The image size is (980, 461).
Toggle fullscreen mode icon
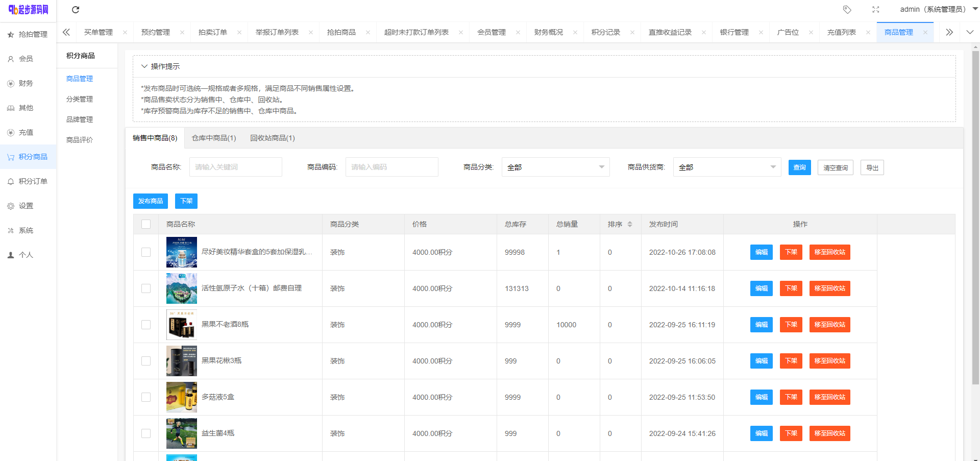point(875,10)
